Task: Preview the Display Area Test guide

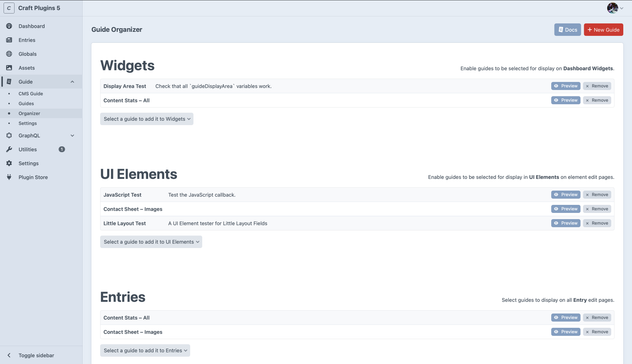Action: [565, 86]
